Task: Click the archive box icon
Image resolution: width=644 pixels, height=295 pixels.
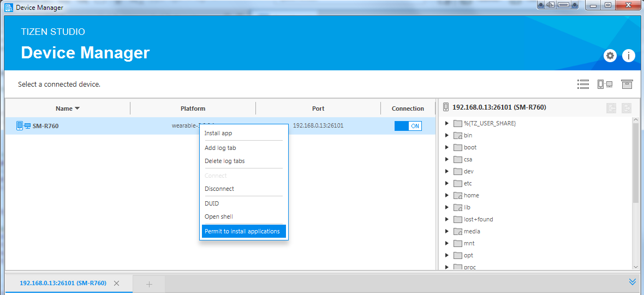Action: click(627, 84)
